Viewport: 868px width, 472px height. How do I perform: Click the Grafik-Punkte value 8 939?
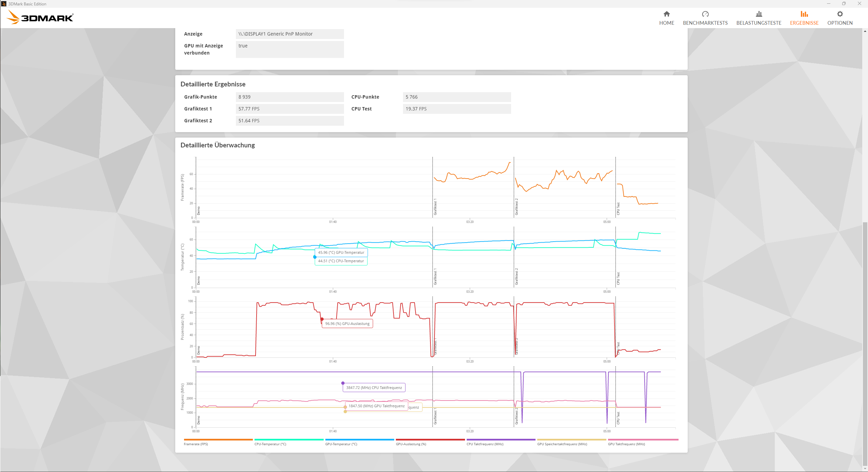(289, 97)
